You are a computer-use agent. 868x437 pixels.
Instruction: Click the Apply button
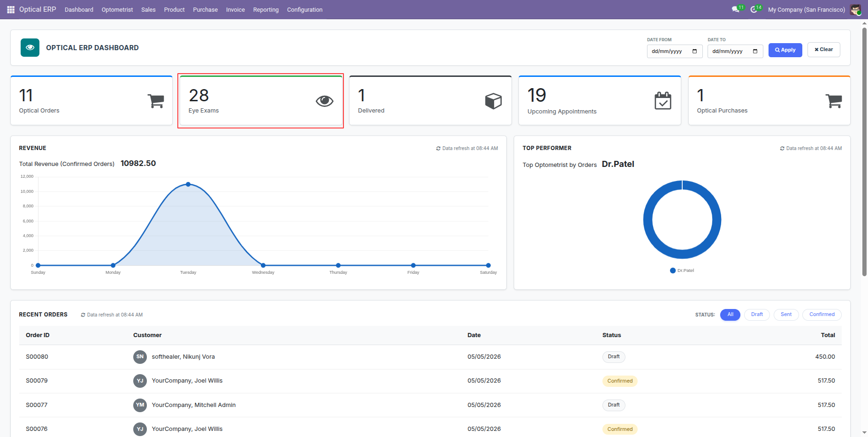pos(785,50)
